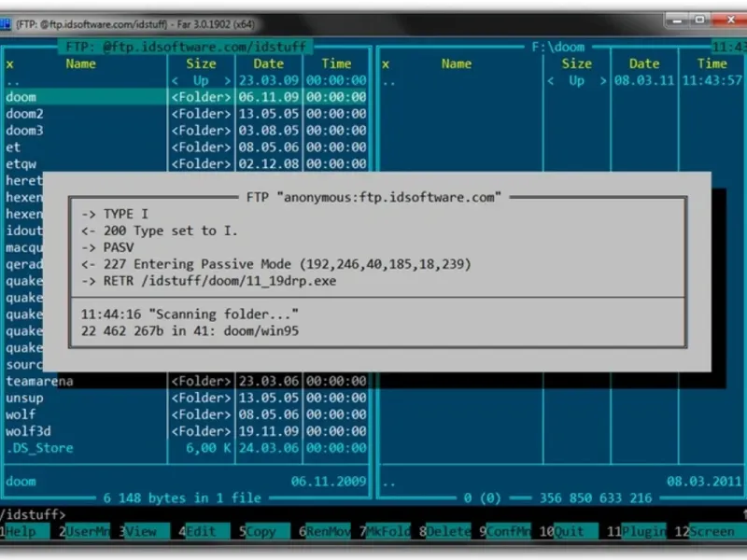Click the heret folder partly hidden by dialog

point(23,180)
